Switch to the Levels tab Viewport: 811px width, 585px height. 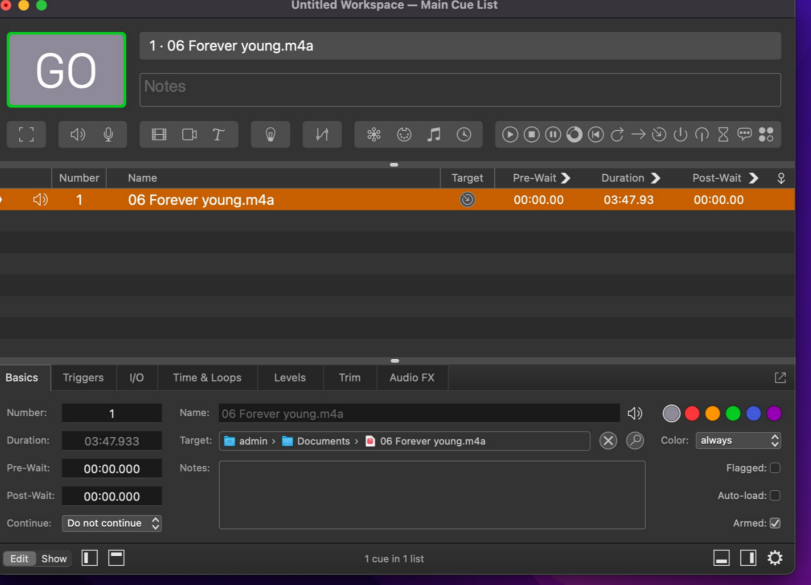click(x=290, y=378)
